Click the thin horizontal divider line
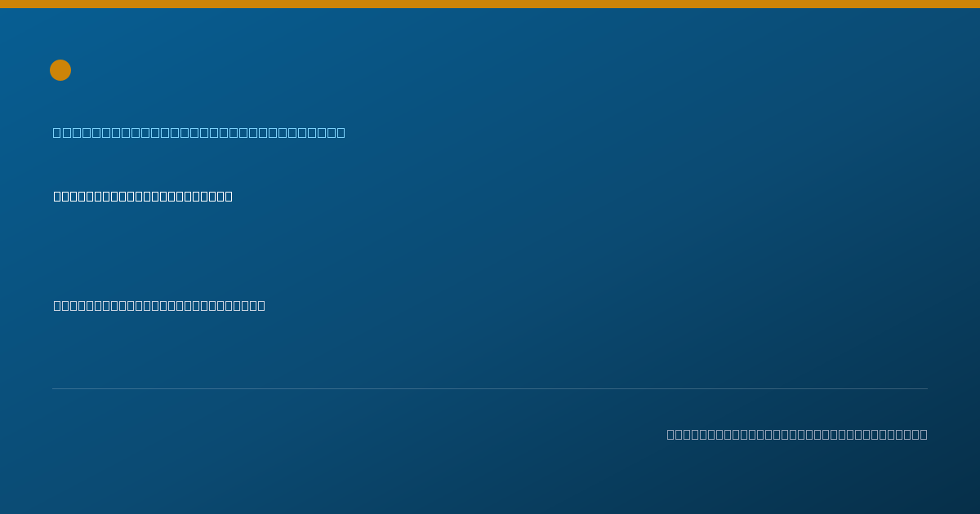The height and width of the screenshot is (514, 980). (x=490, y=388)
